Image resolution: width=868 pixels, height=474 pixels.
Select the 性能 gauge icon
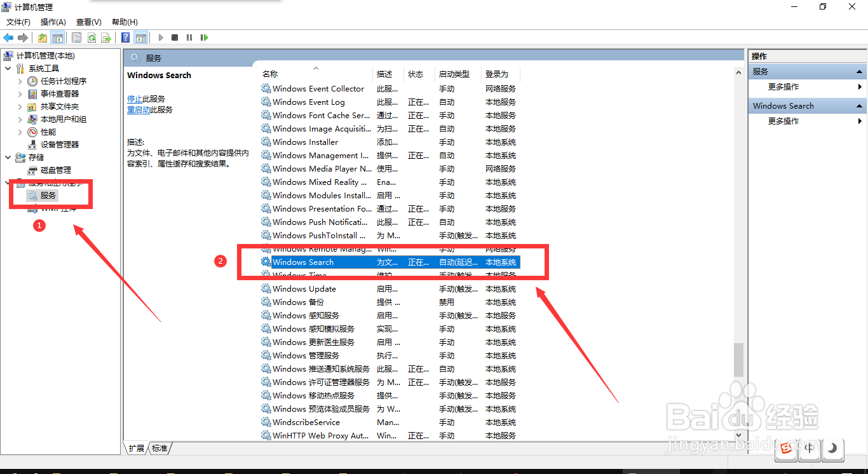tap(32, 132)
